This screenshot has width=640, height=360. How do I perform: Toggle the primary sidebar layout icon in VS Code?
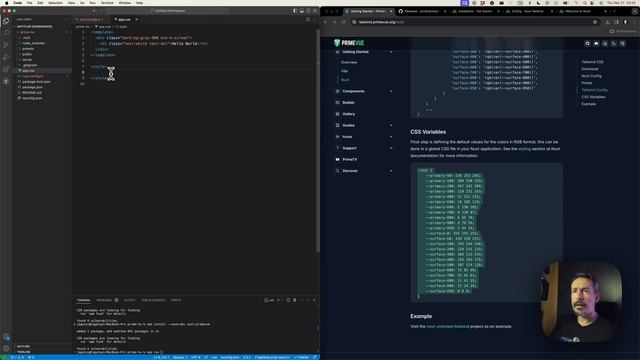coord(295,11)
